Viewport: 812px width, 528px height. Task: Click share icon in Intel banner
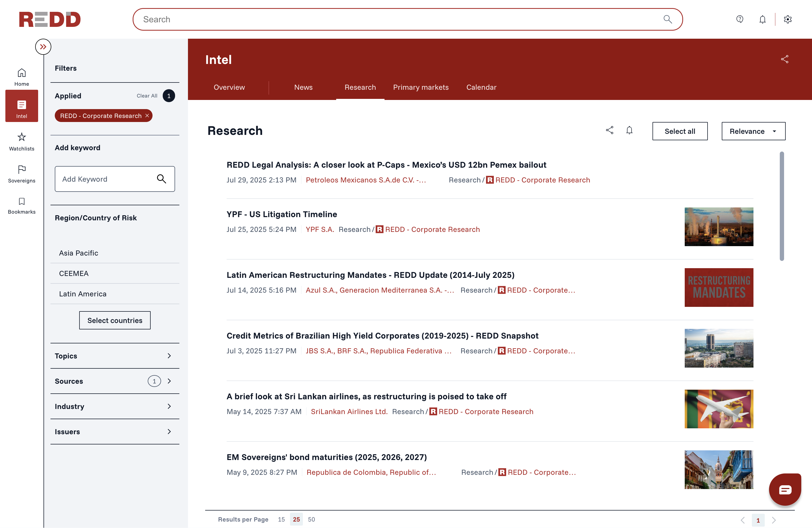pyautogui.click(x=784, y=59)
